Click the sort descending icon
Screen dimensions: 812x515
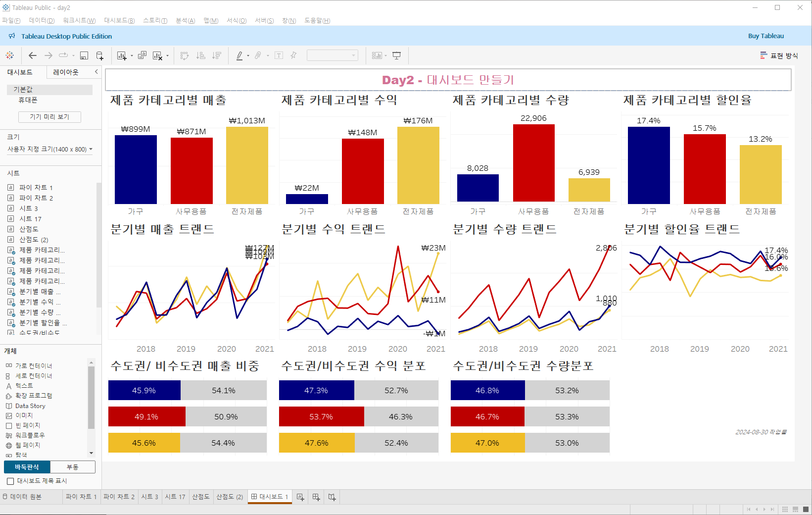pyautogui.click(x=217, y=55)
